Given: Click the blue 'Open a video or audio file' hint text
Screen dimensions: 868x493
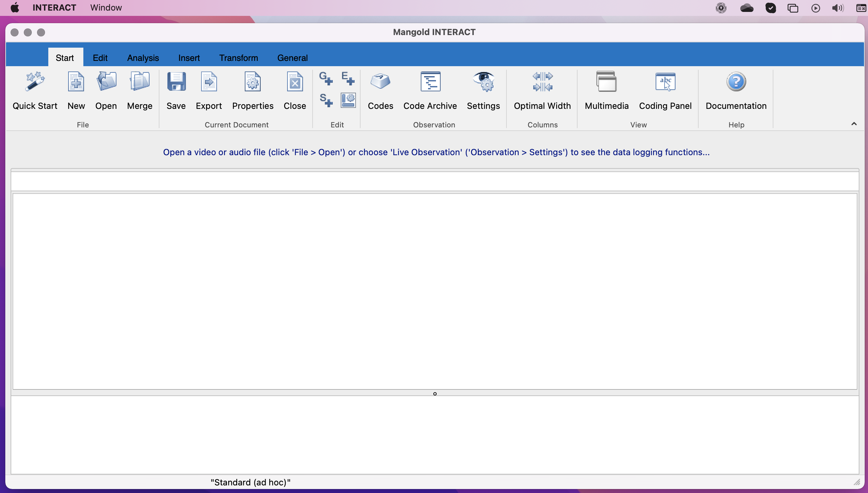Looking at the screenshot, I should [436, 152].
